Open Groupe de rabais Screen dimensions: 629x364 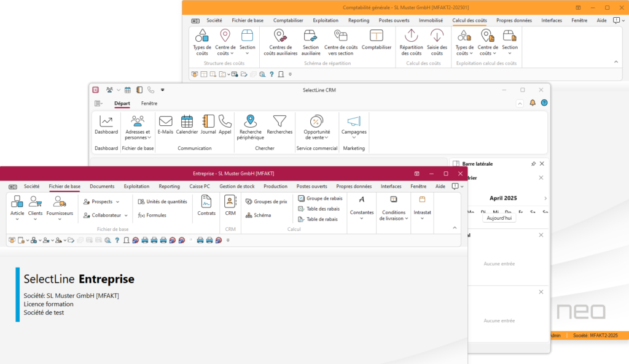[320, 198]
